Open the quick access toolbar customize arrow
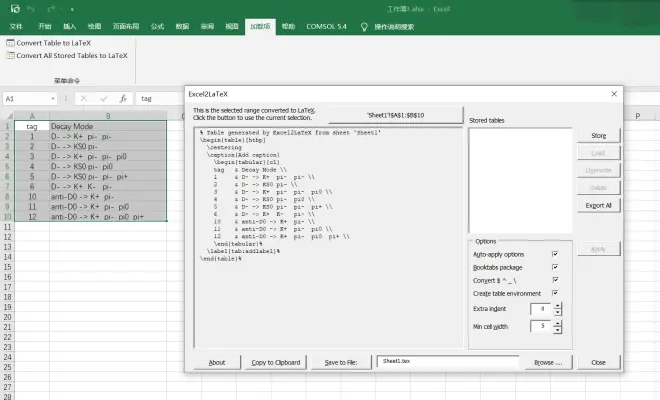The image size is (660, 400). [x=72, y=9]
